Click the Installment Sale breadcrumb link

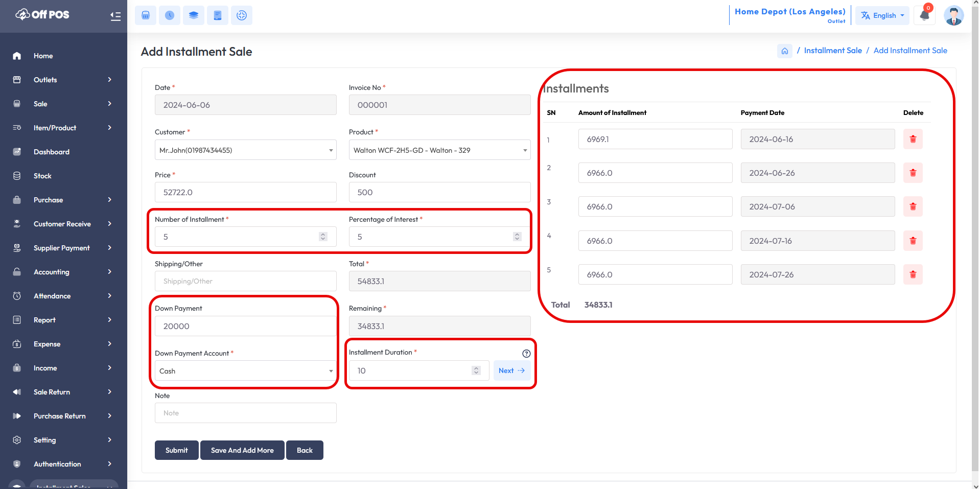click(833, 51)
